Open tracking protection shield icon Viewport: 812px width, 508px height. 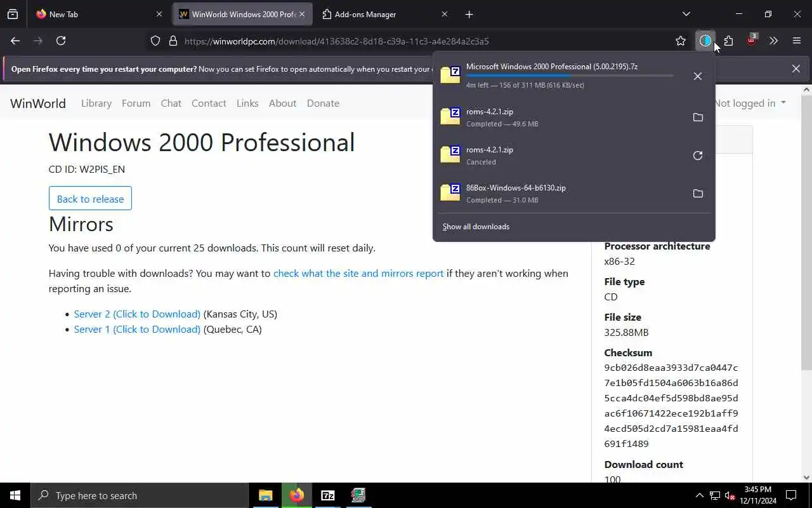click(155, 41)
